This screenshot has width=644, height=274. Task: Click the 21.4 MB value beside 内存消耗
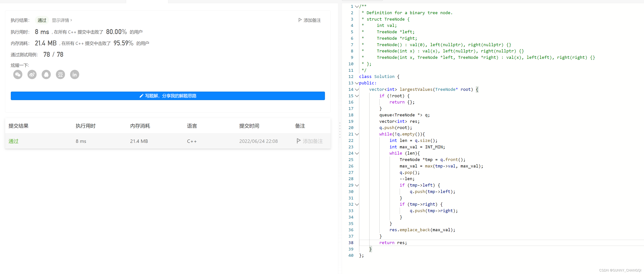click(46, 43)
